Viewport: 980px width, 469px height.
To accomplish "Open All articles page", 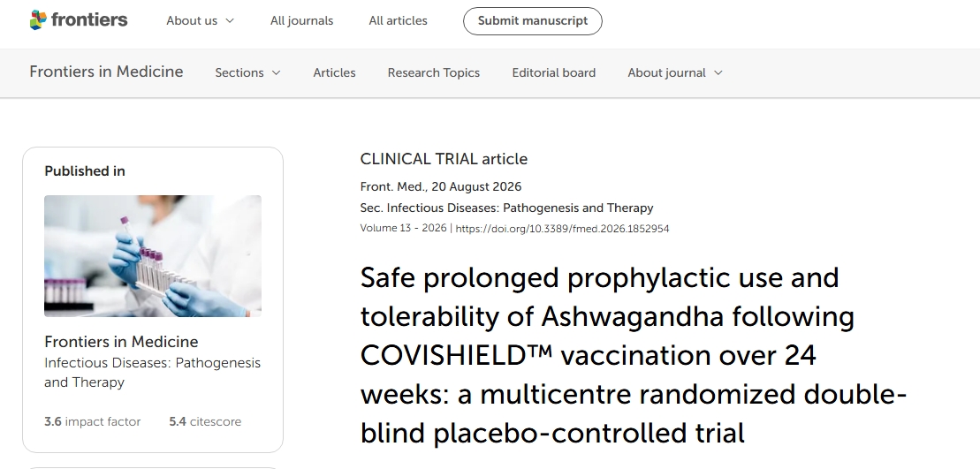I will 399,20.
